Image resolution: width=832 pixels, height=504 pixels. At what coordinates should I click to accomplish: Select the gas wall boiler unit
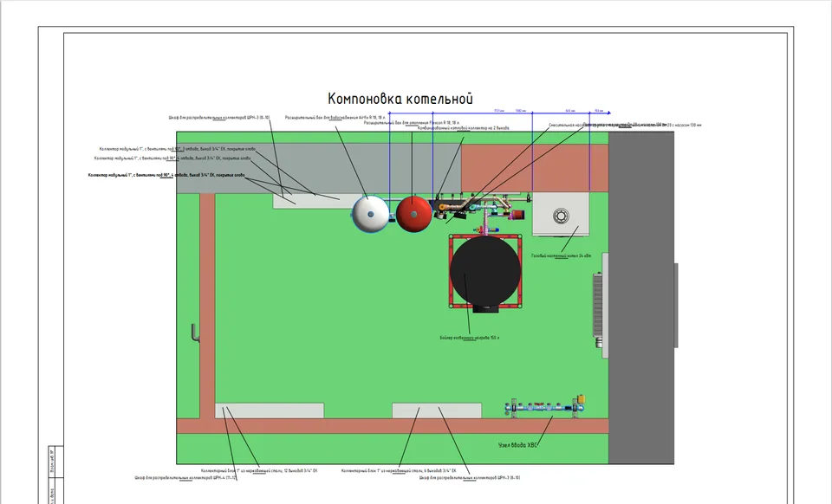[x=561, y=215]
